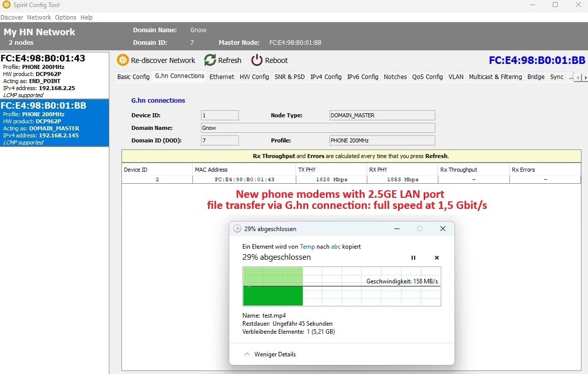Click tab scroll left arrow
The image size is (588, 374).
(578, 78)
